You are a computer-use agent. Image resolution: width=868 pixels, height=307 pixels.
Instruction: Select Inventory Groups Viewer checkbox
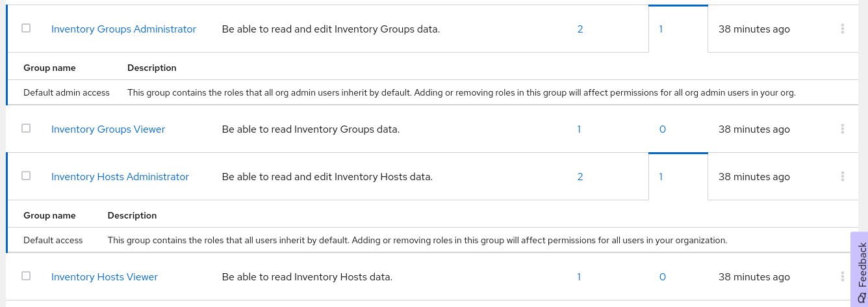[26, 128]
